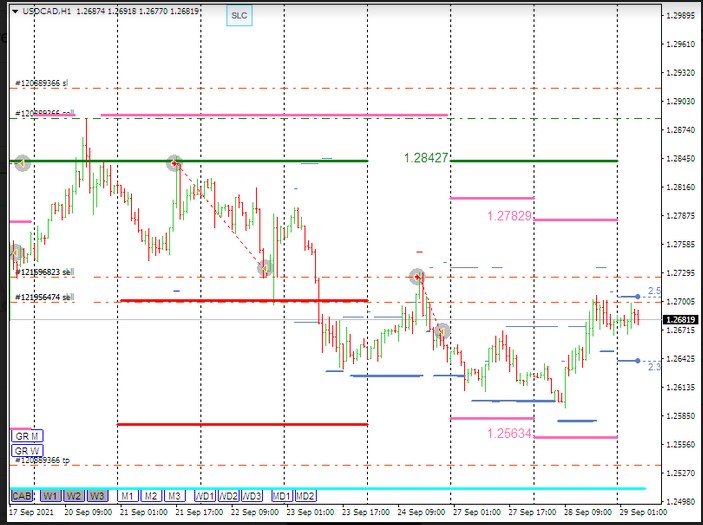Click the blue 2.3 level arrow marker

(x=637, y=361)
